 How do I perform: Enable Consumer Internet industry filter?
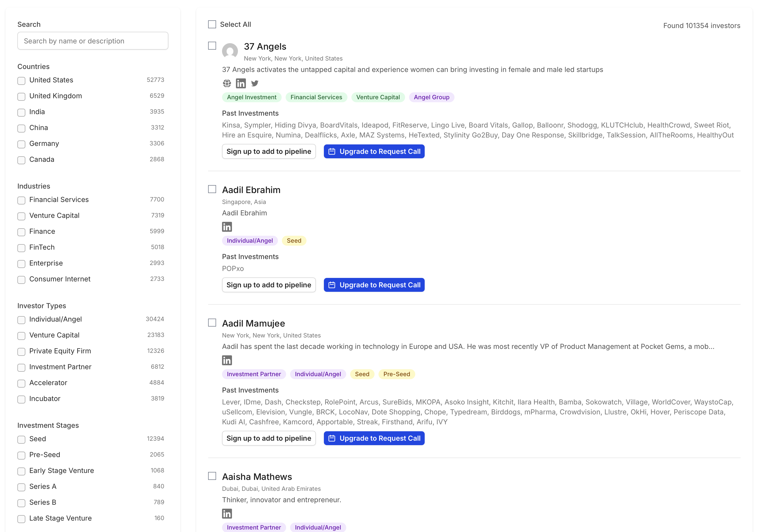coord(21,279)
